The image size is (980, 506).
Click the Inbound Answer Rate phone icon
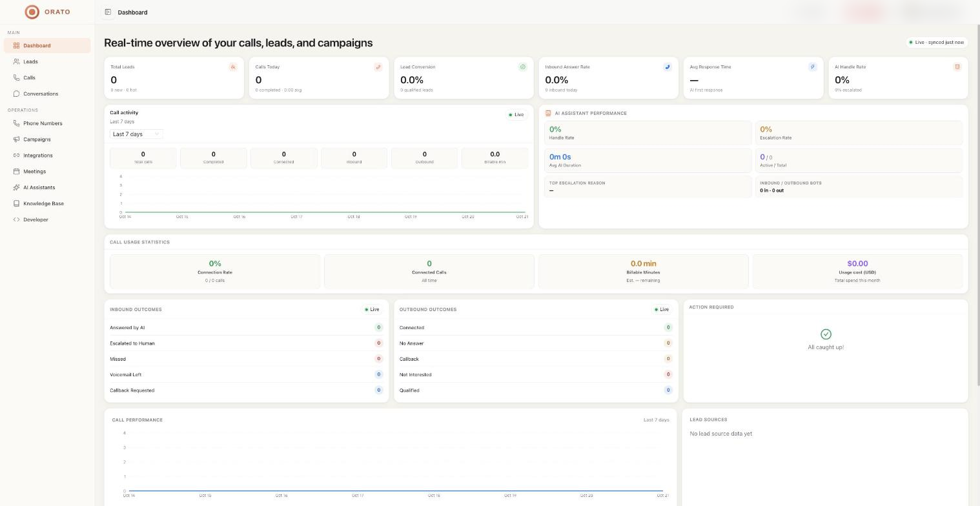click(668, 66)
